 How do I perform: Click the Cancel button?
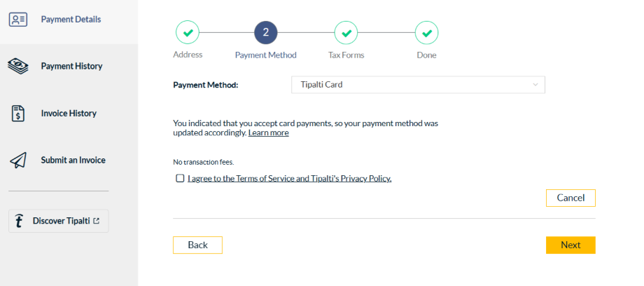[x=570, y=198]
